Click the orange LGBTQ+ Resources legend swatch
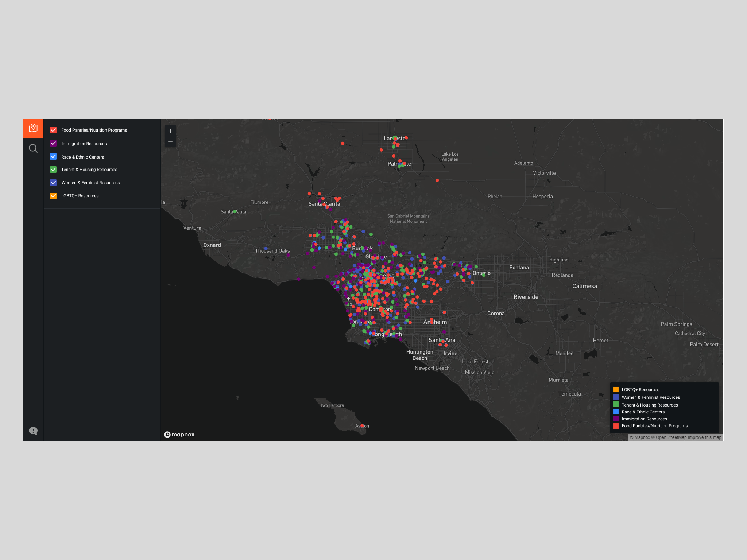Screen dimensions: 747x560 pos(616,390)
